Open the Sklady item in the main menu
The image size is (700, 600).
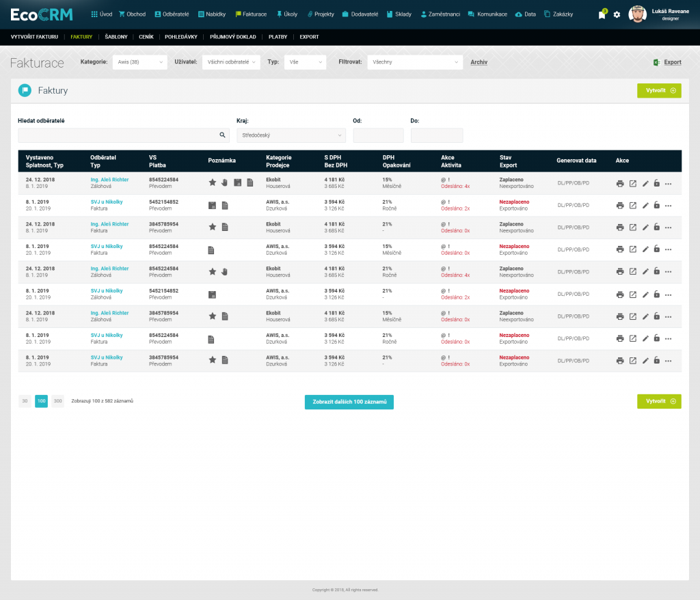coord(399,14)
